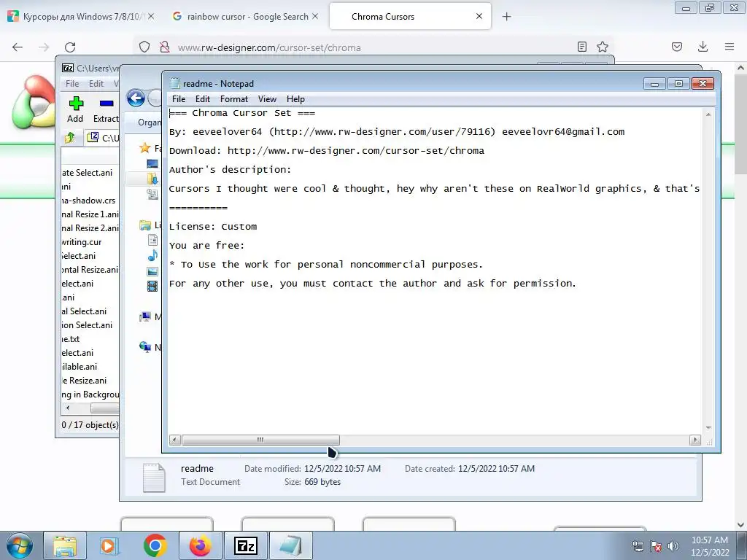Open Notepad Edit menu

203,99
